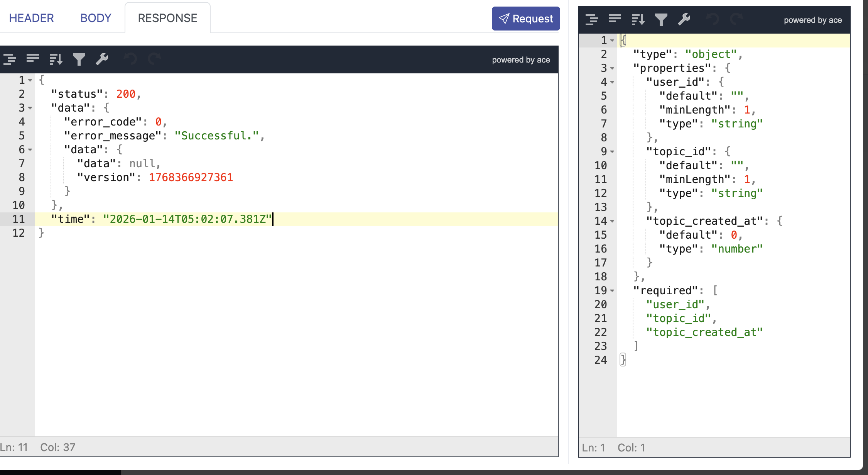Switch to the HEADER tab
868x475 pixels.
coord(31,18)
